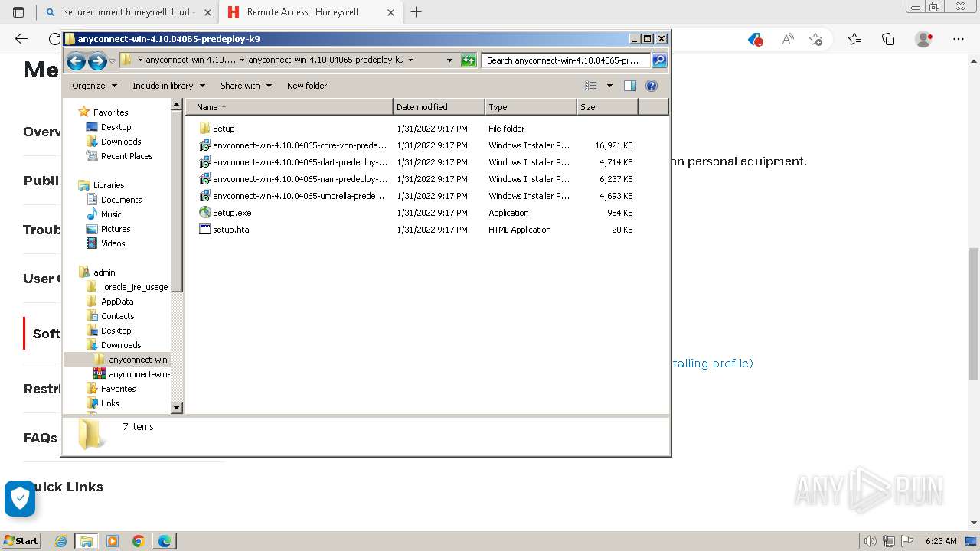Select Libraries in navigation pane

pyautogui.click(x=109, y=185)
